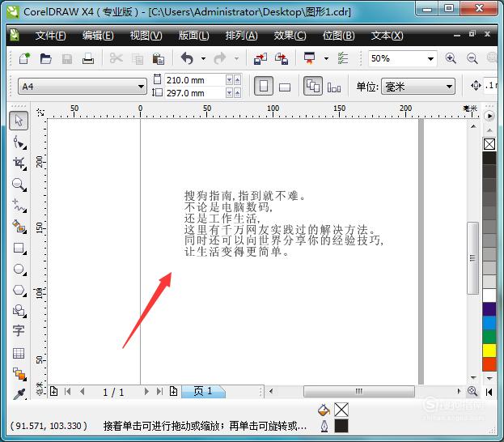Increase the page width 210.0 mm stepper
504x442 pixels.
tap(237, 80)
